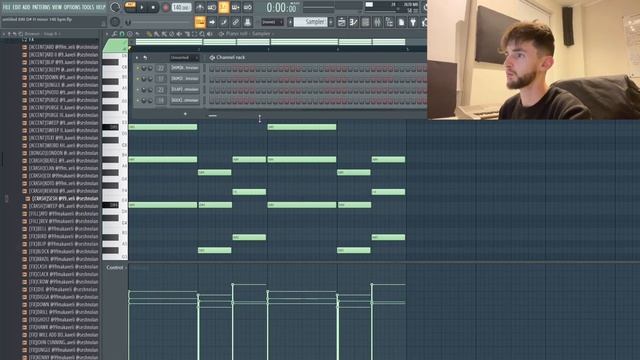Click the arrow auto-scroll icon in the toolbar
Image resolution: width=640 pixels, height=360 pixels.
point(212,22)
